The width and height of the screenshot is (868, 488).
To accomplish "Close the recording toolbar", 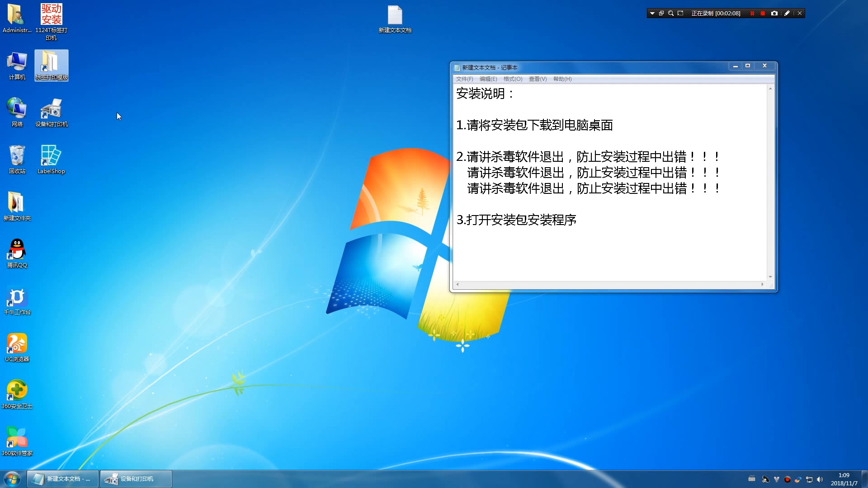I will 800,14.
